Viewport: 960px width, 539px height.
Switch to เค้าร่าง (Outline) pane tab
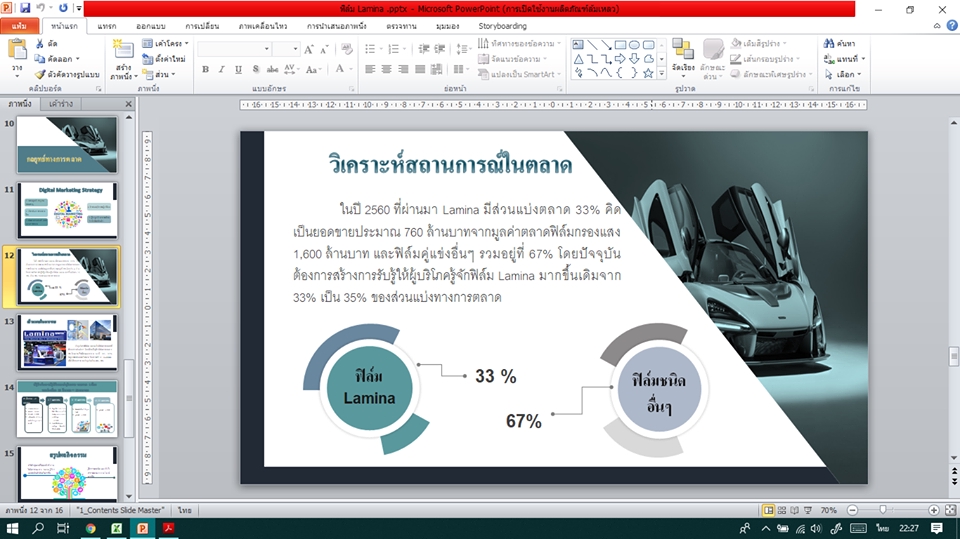click(61, 104)
